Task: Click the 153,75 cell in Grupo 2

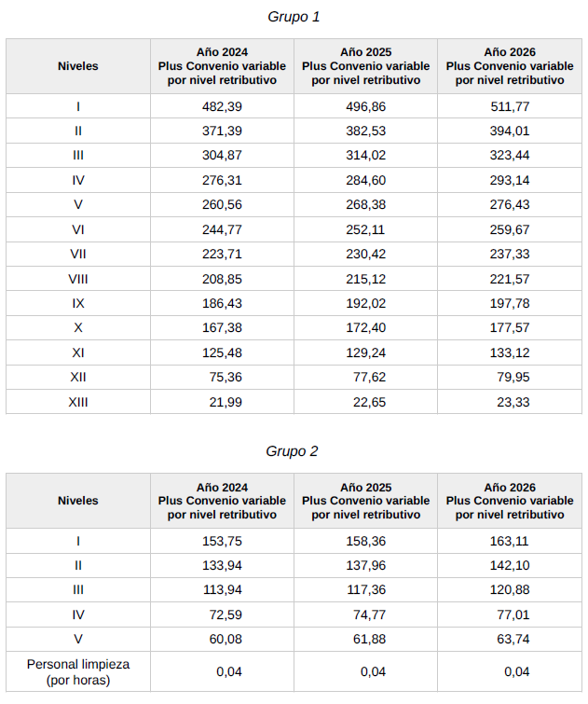Action: click(222, 541)
